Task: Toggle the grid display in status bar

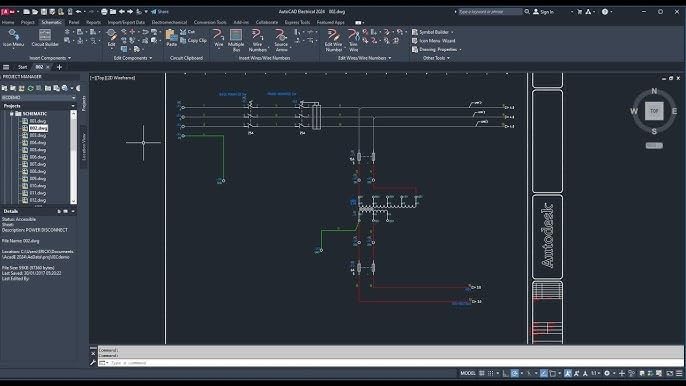Action: coord(482,373)
